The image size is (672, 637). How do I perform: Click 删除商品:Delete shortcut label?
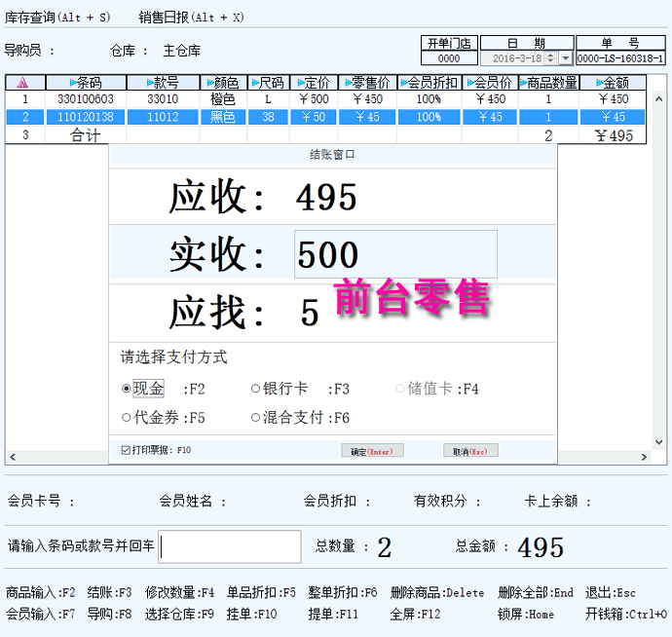(437, 593)
